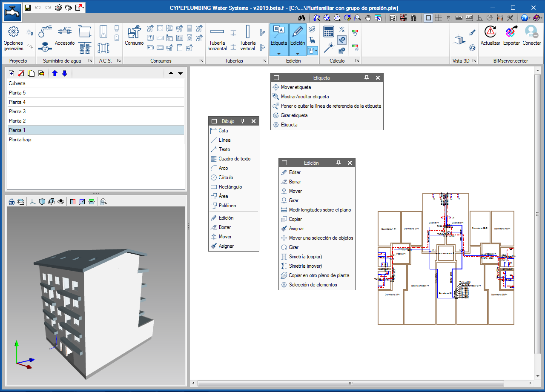Click the drawing area vertical scrollbar
Image resolution: width=545 pixels, height=392 pixels.
(537, 214)
